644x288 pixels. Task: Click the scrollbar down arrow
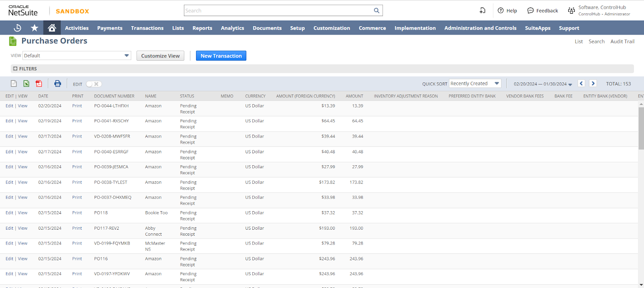click(641, 285)
